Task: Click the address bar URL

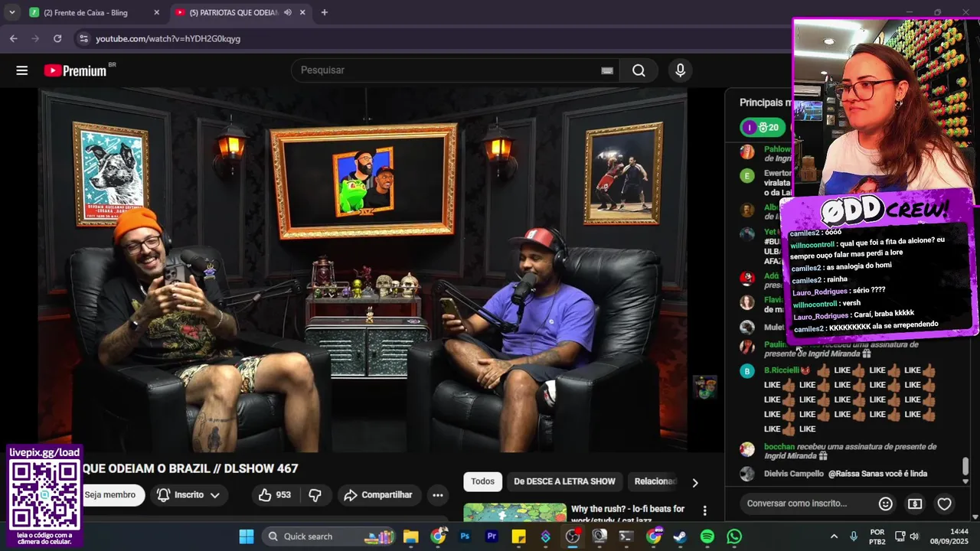Action: point(168,38)
